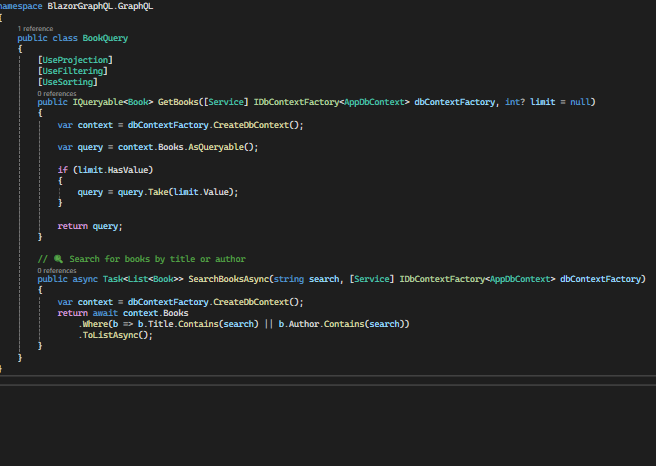
Task: Click the SearchBooksAsync method name
Action: [x=228, y=279]
